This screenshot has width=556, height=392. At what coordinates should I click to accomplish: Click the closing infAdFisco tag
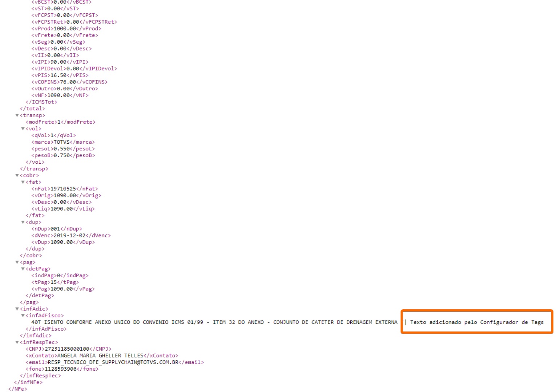(x=46, y=329)
